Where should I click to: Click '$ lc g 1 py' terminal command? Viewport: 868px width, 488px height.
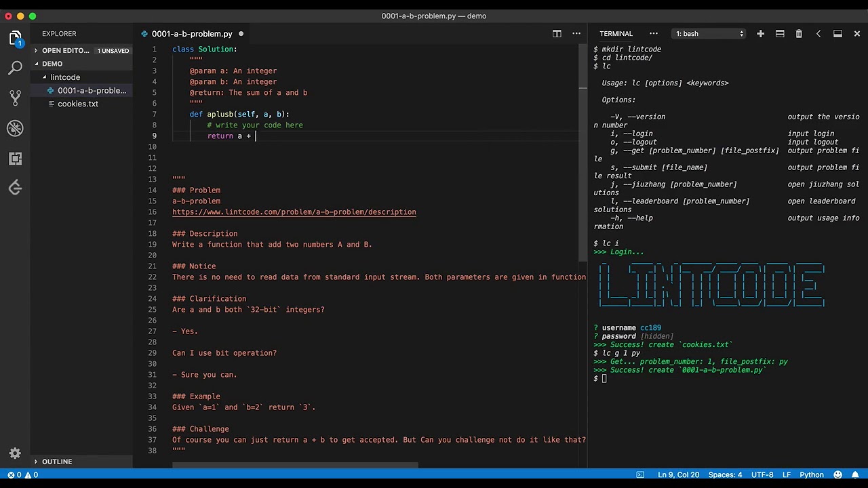tap(617, 353)
